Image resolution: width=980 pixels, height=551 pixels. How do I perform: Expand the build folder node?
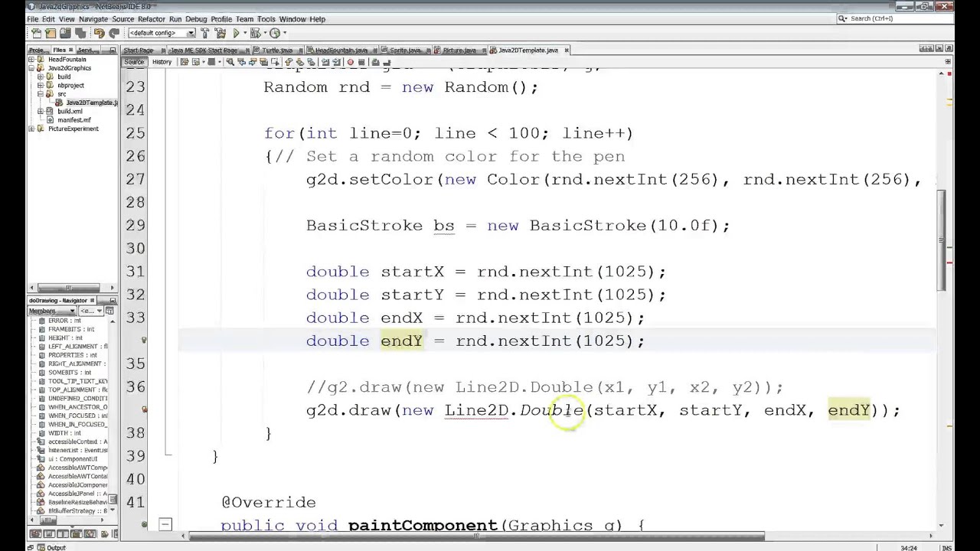click(x=41, y=77)
